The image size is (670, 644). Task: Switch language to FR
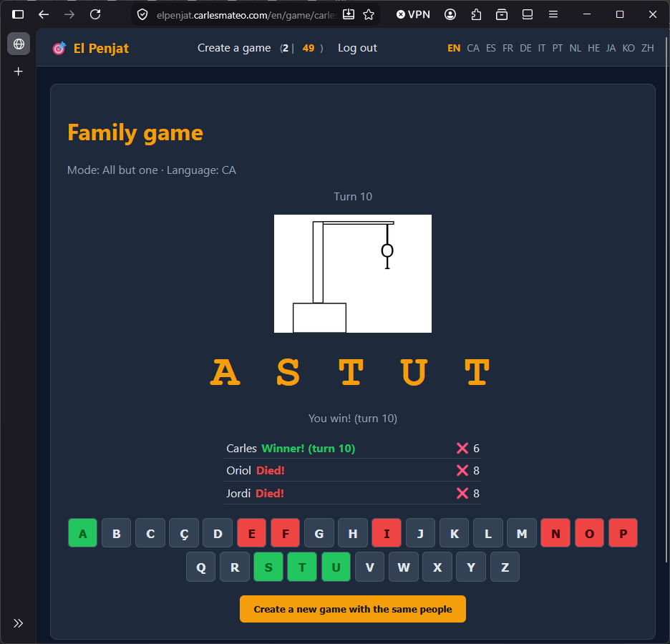pos(508,48)
